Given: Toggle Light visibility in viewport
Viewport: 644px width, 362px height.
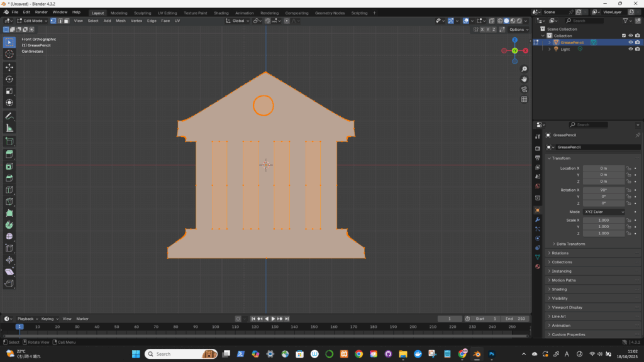Looking at the screenshot, I should [630, 49].
